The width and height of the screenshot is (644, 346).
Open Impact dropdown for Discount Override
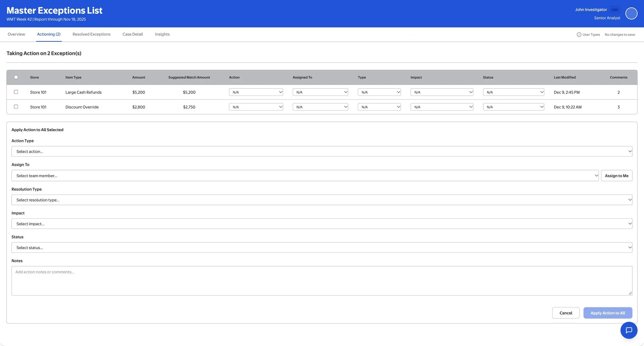tap(442, 107)
